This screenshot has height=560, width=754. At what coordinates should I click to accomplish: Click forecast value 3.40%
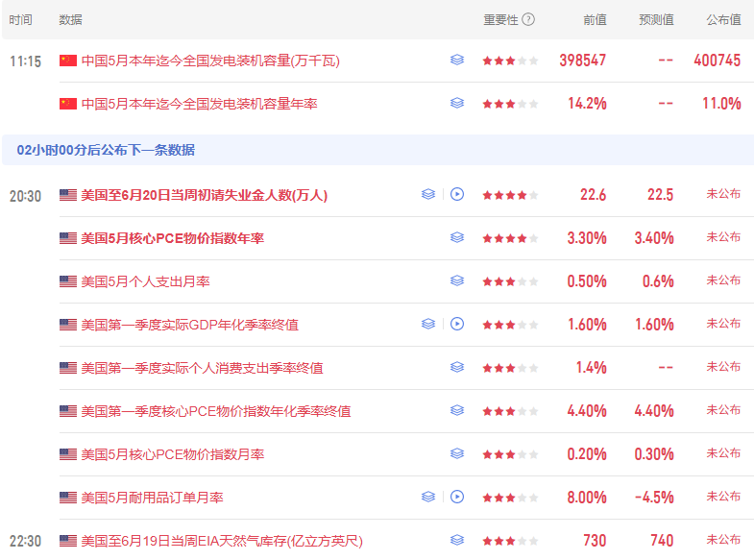(x=654, y=238)
